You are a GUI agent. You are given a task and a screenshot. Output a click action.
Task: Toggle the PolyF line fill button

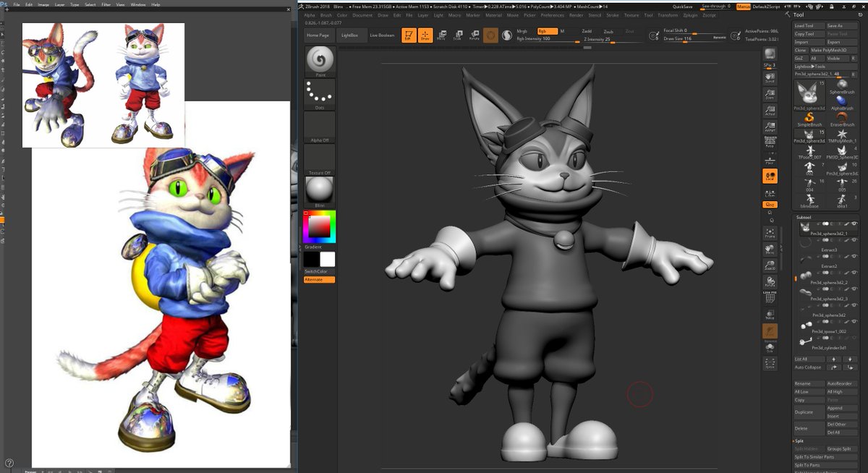point(770,297)
